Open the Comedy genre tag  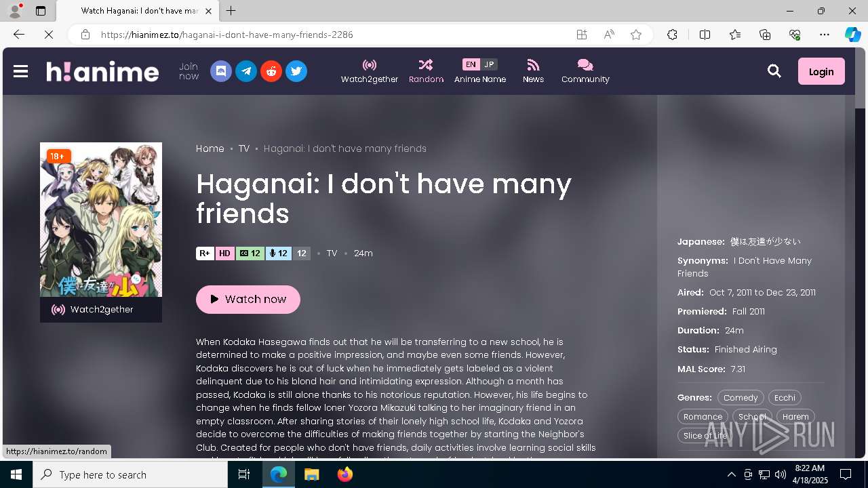click(741, 398)
